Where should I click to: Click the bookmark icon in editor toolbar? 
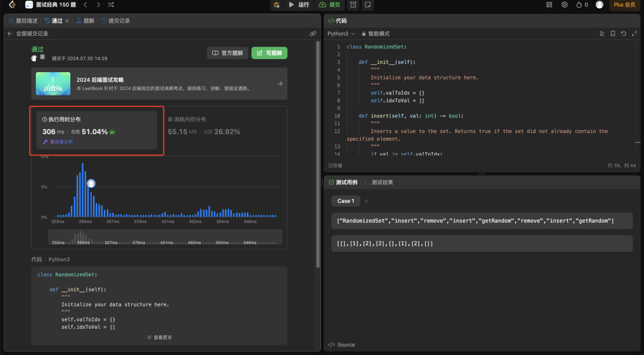point(613,33)
